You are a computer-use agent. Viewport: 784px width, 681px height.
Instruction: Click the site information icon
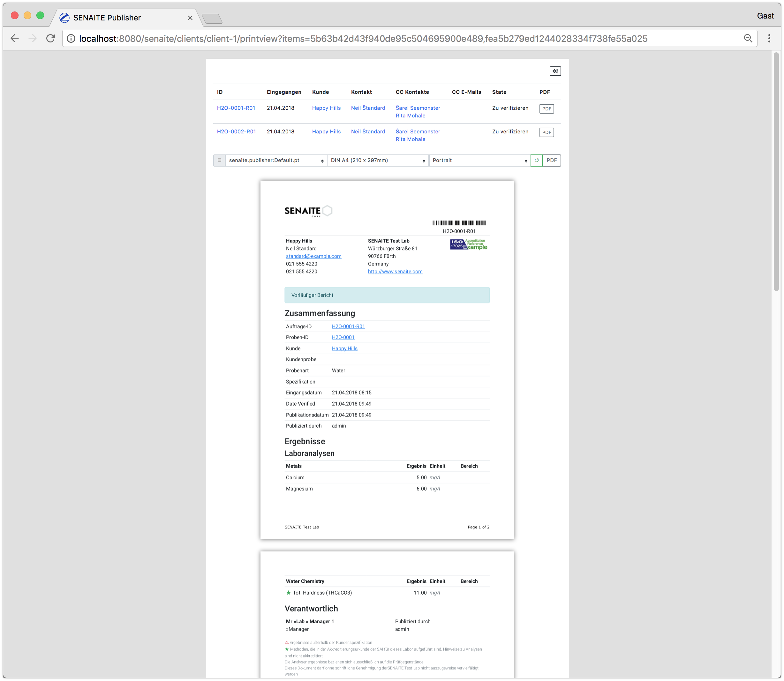coord(71,38)
